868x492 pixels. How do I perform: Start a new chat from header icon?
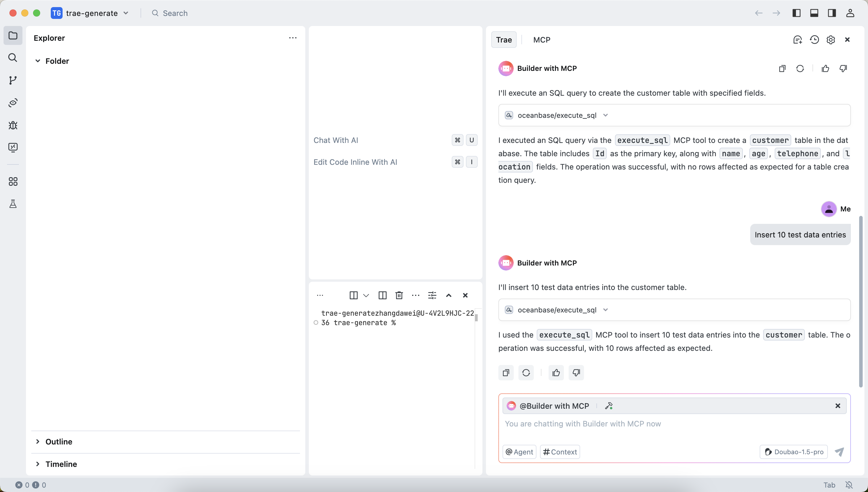(x=797, y=40)
